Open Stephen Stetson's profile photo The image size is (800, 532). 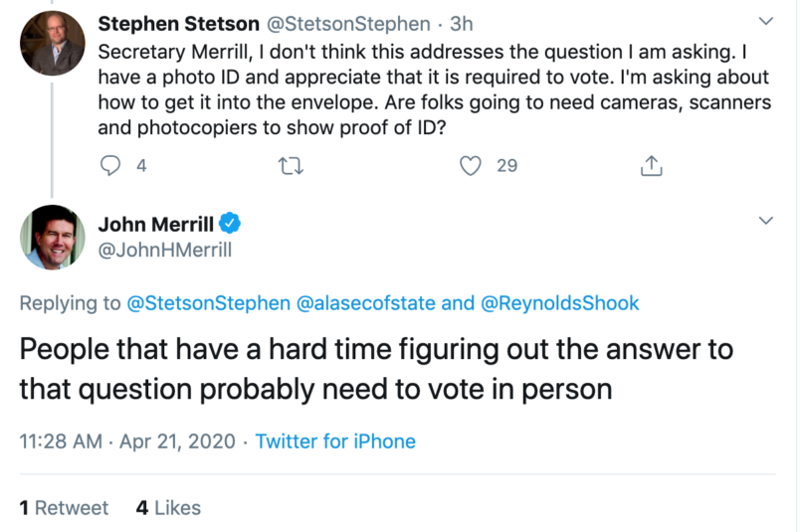pyautogui.click(x=52, y=43)
